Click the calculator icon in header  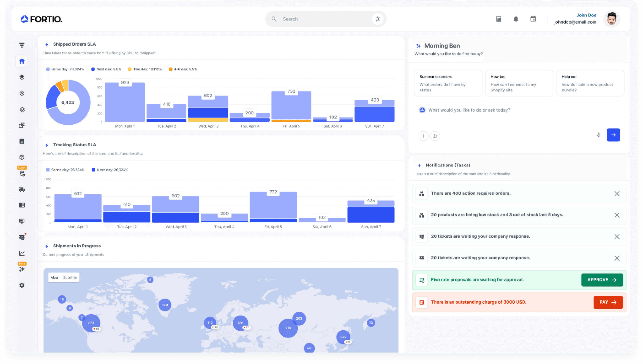(x=498, y=19)
